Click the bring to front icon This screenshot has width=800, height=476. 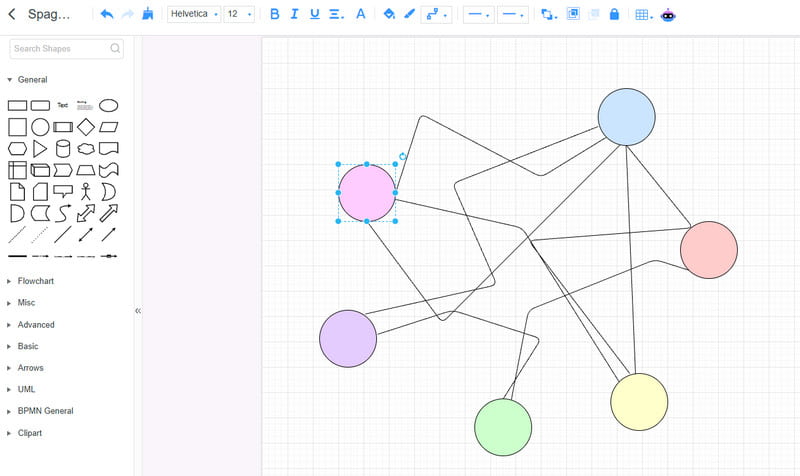click(x=573, y=14)
